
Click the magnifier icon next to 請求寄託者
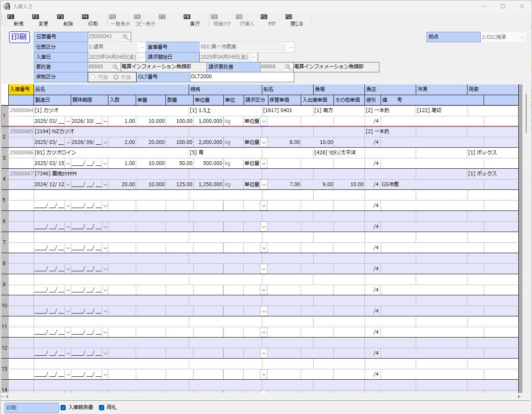tap(288, 67)
